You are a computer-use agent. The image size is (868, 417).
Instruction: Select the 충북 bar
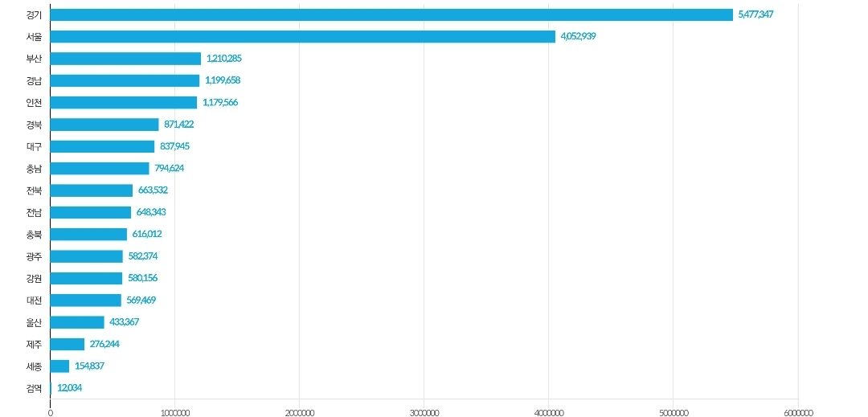[x=88, y=234]
